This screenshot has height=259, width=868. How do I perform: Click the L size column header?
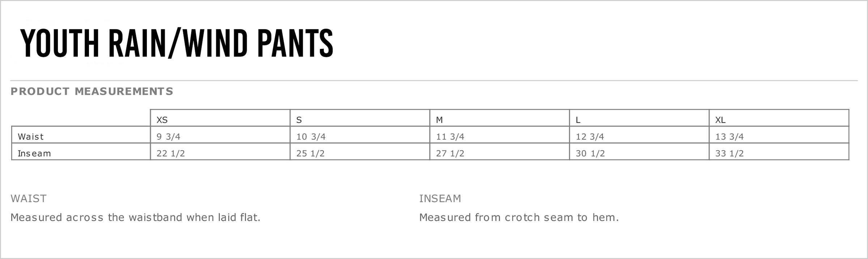click(x=578, y=120)
